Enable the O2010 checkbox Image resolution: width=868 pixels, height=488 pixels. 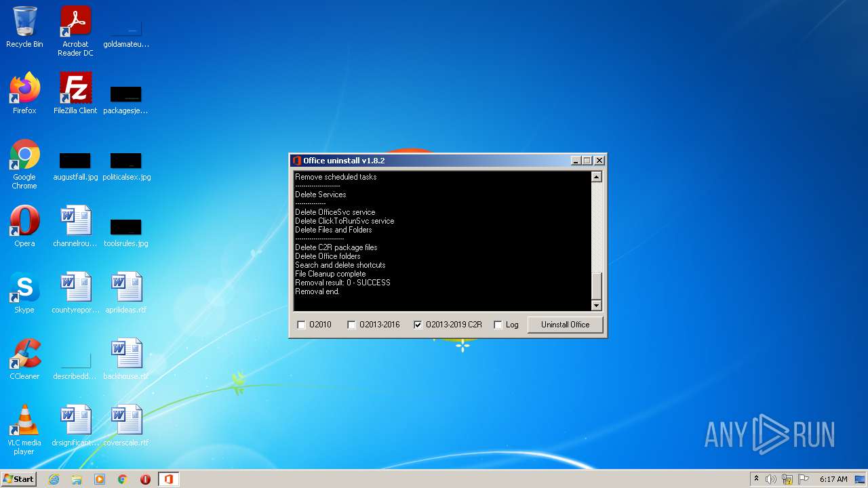[315, 325]
